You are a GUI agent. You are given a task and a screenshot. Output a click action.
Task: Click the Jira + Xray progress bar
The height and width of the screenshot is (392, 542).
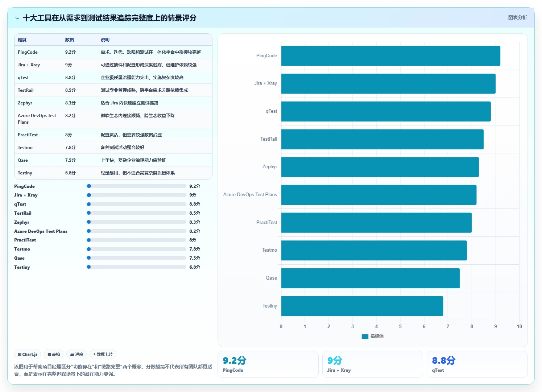point(136,195)
